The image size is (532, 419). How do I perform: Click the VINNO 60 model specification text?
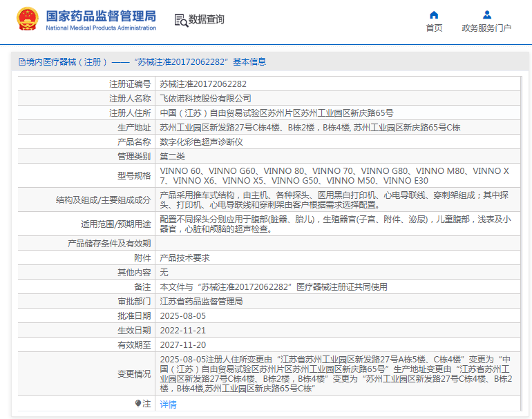click(x=334, y=175)
